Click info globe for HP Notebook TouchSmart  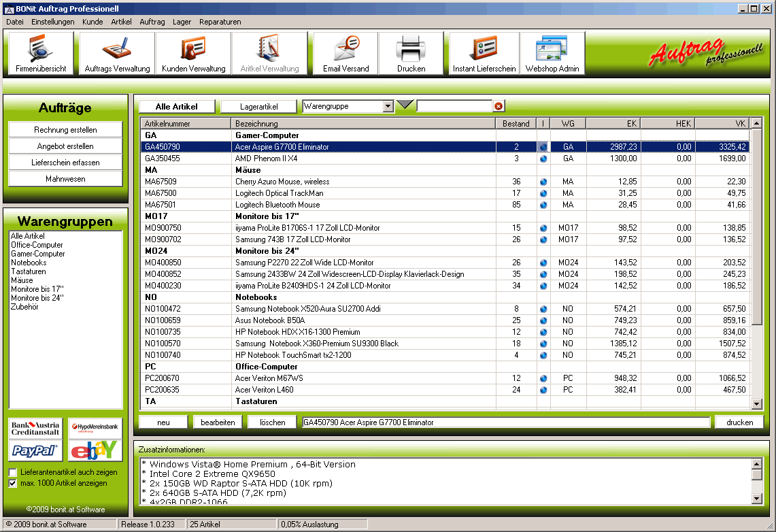[x=543, y=355]
